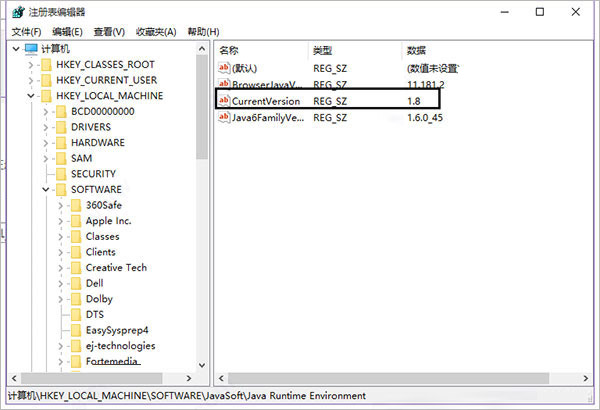
Task: Expand the HKEY_CURRENT_USER node arrow
Action: pyautogui.click(x=31, y=80)
